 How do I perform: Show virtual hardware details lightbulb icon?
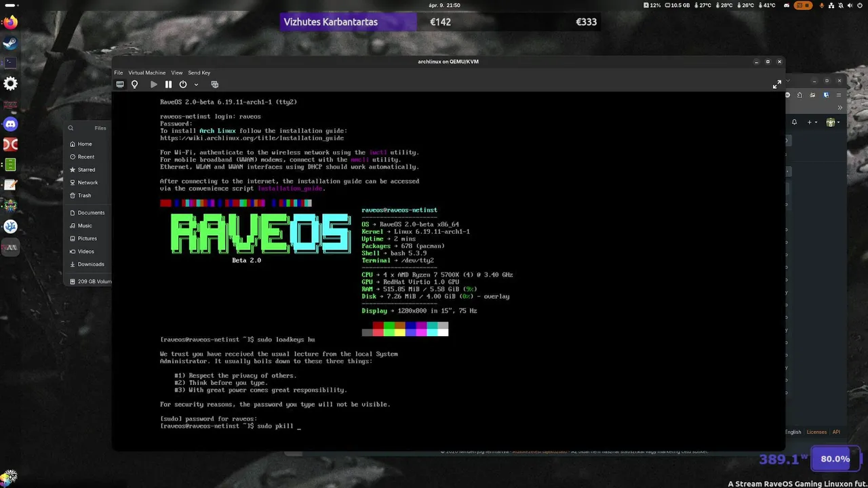click(134, 84)
